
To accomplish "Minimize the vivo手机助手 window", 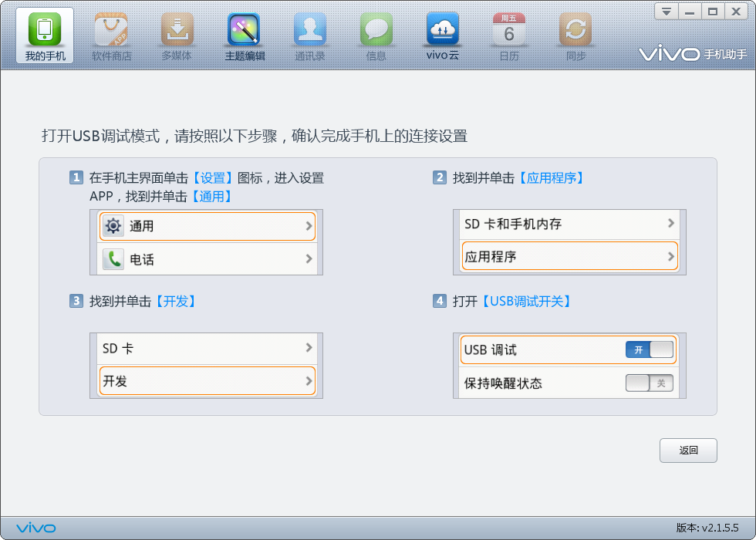I will tap(690, 12).
